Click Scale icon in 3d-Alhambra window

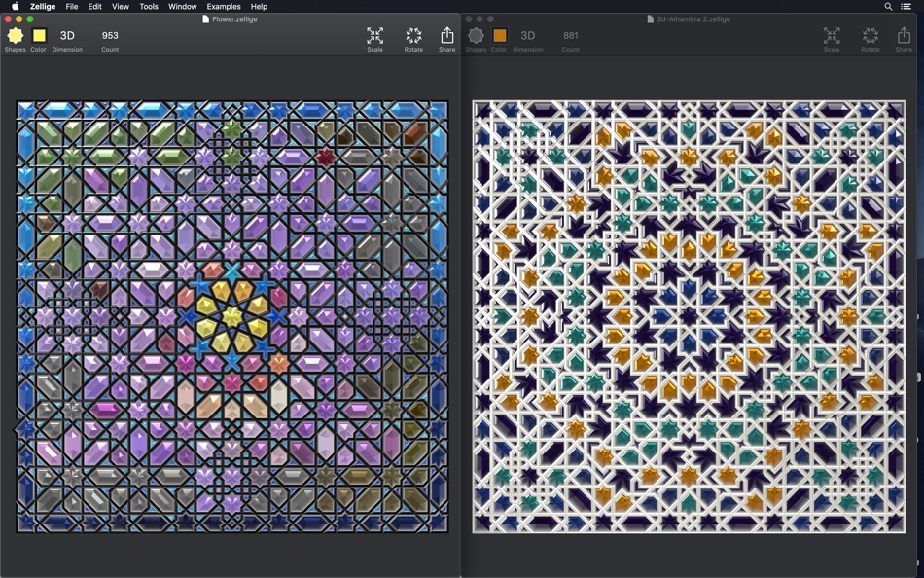(x=832, y=36)
